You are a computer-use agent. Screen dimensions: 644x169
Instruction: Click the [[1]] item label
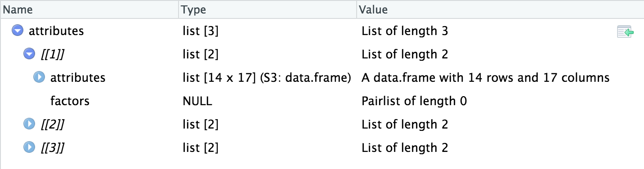click(x=51, y=55)
